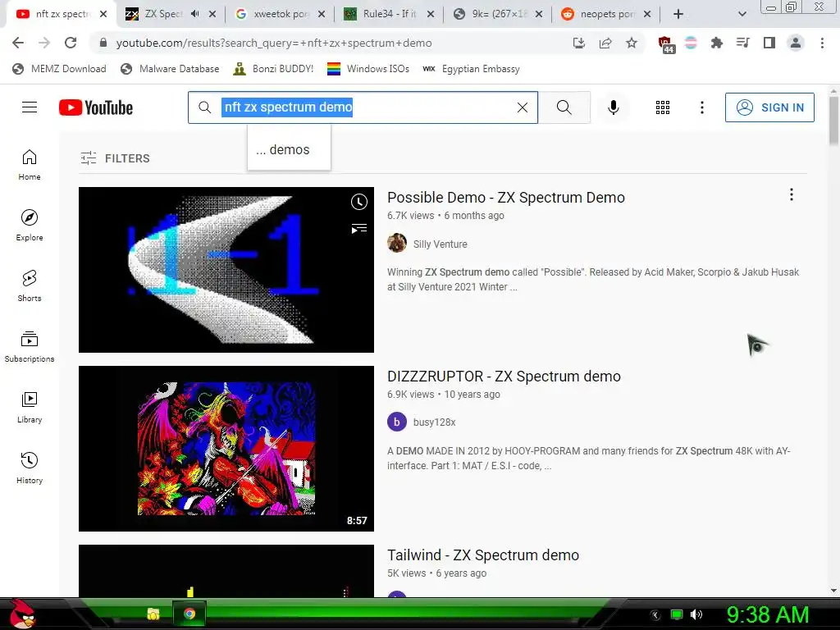
Task: Switch to the neopets reddit tab
Action: pyautogui.click(x=607, y=14)
